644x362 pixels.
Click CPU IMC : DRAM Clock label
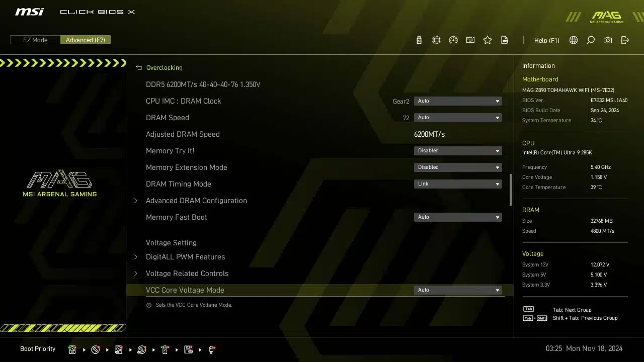click(183, 101)
